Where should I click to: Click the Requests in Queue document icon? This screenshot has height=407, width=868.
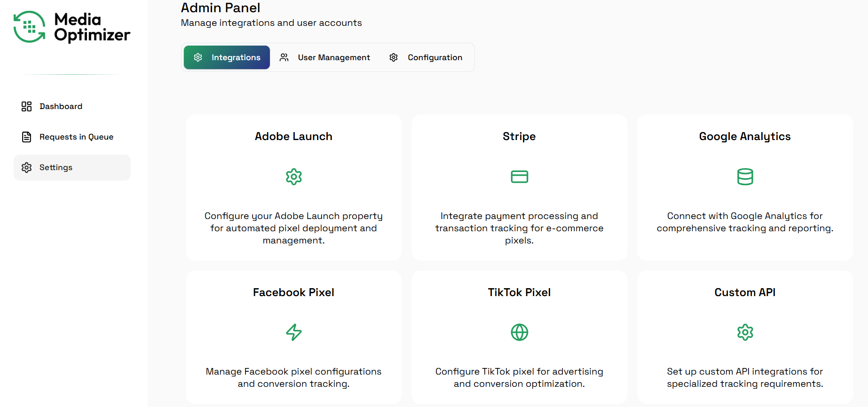[x=27, y=137]
